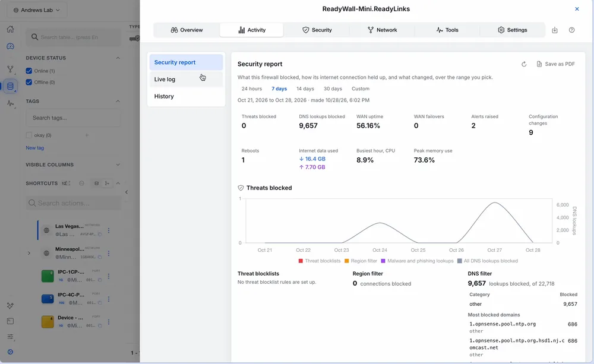Viewport: 594px width, 364px height.
Task: Check the okay (0) tag checkbox
Action: click(29, 135)
